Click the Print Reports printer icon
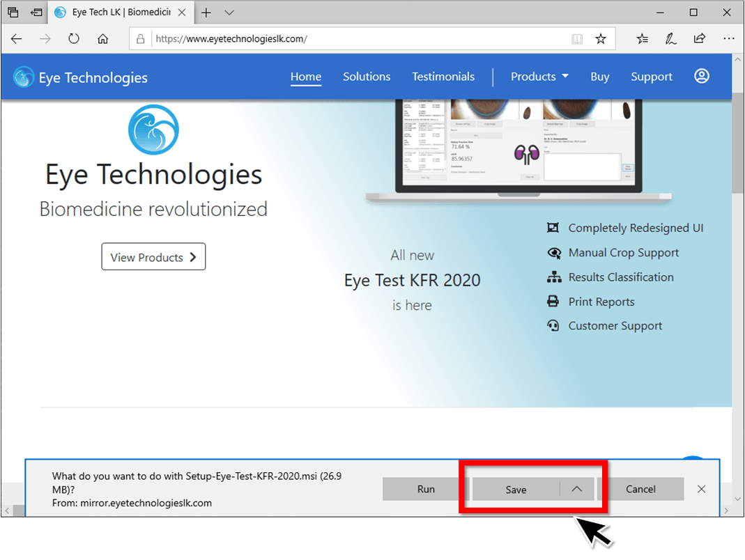This screenshot has width=745, height=560. coord(553,301)
